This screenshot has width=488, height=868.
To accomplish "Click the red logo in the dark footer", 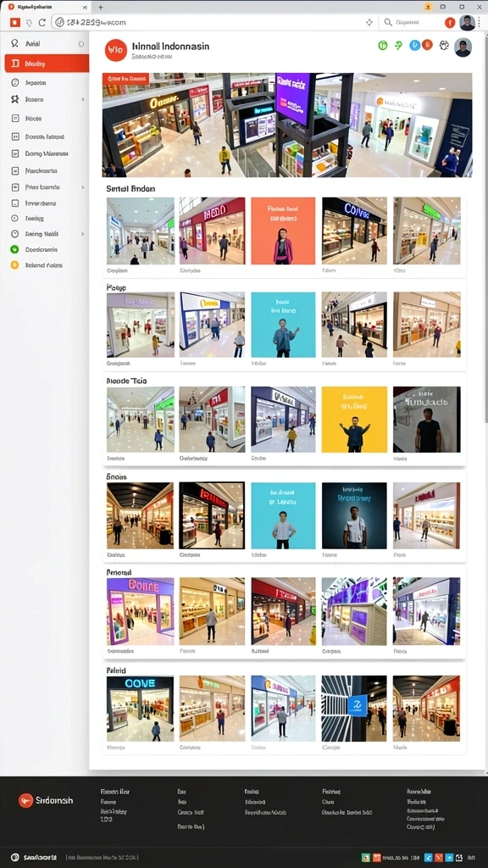I will point(25,800).
